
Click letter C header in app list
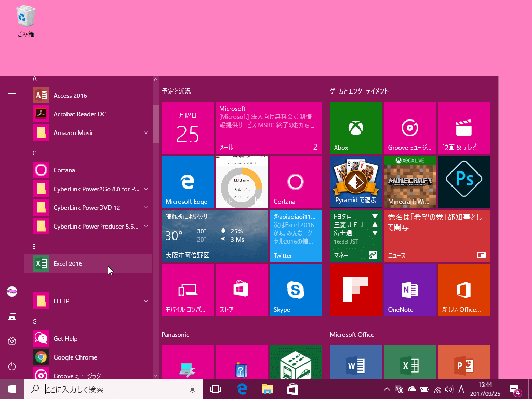34,153
